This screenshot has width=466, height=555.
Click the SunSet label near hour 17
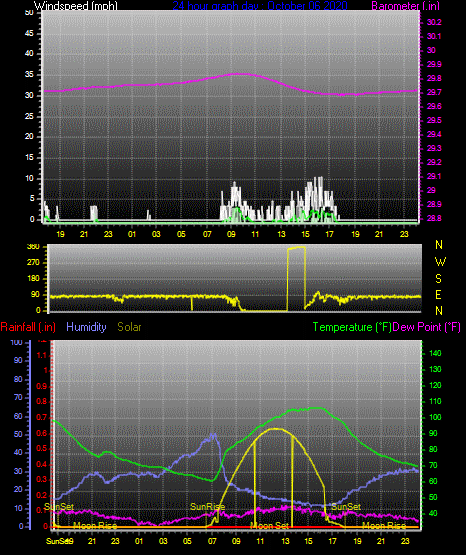point(346,507)
